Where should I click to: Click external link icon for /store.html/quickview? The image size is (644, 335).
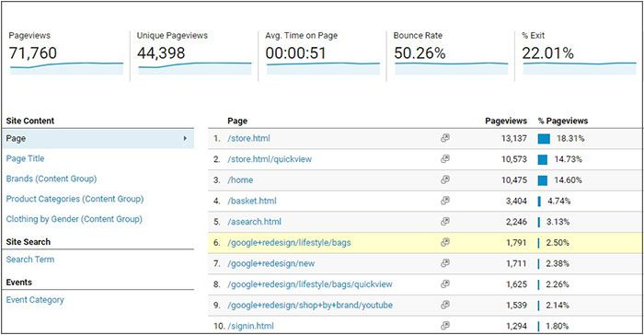[444, 158]
